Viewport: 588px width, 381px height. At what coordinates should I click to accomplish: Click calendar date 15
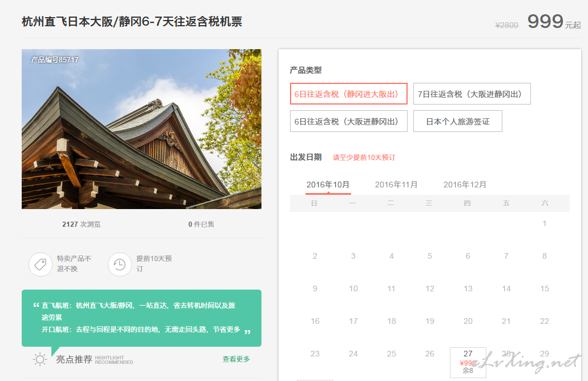545,288
